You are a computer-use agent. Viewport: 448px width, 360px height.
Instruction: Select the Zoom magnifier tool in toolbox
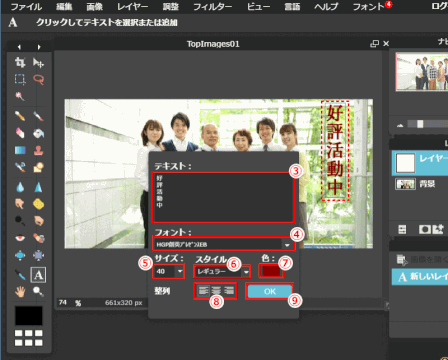[x=38, y=292]
